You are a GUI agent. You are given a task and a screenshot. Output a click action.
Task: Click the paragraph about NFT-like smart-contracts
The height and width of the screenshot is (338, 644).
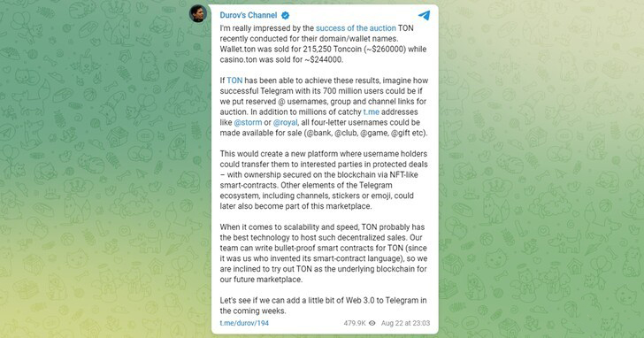[x=324, y=180]
